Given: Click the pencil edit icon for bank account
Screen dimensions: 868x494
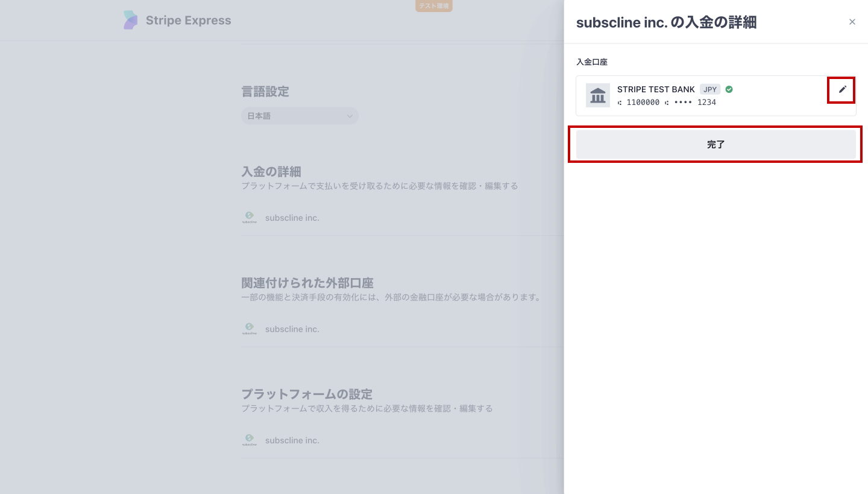Looking at the screenshot, I should [843, 89].
